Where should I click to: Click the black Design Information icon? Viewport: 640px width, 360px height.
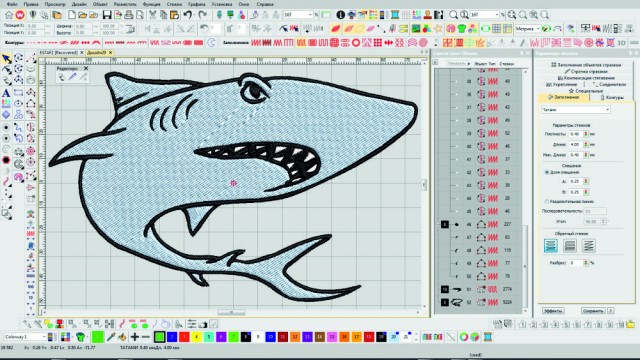pyautogui.click(x=340, y=15)
